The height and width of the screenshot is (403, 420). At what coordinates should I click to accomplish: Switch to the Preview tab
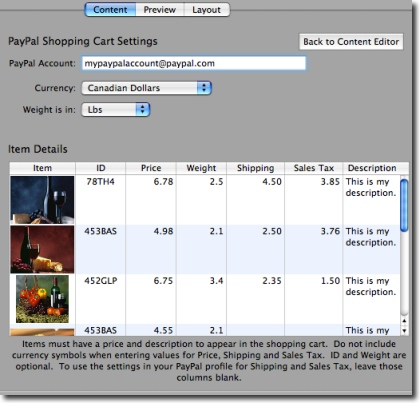[160, 10]
